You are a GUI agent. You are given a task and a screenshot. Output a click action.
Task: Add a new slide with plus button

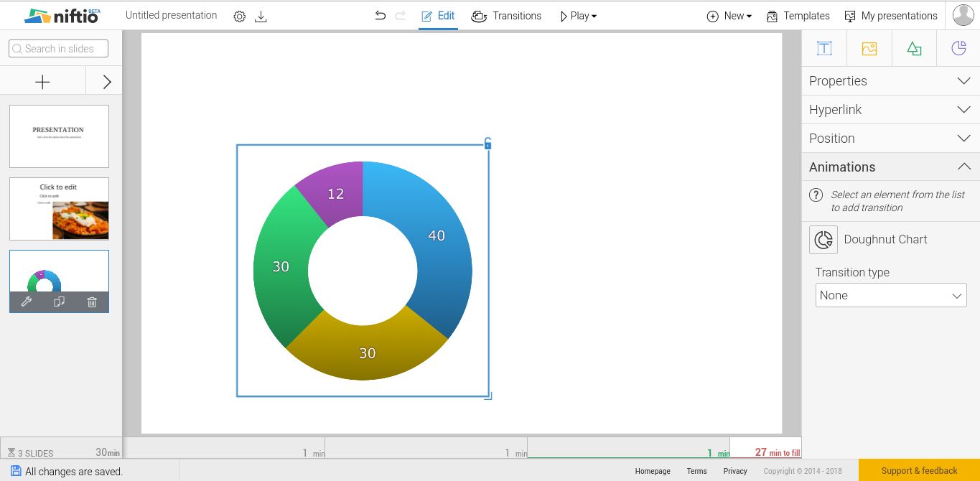(x=43, y=82)
